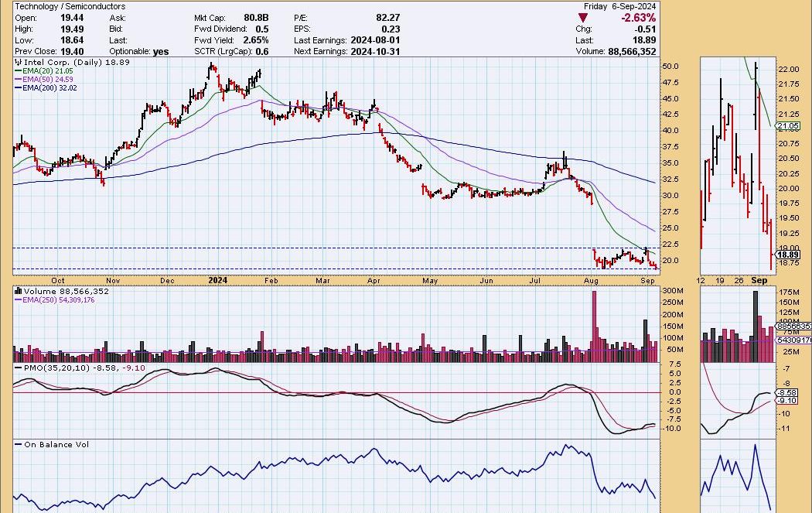This screenshot has width=812, height=513.
Task: Click the EMA(20) 21.05 legend entry
Action: tap(44, 71)
